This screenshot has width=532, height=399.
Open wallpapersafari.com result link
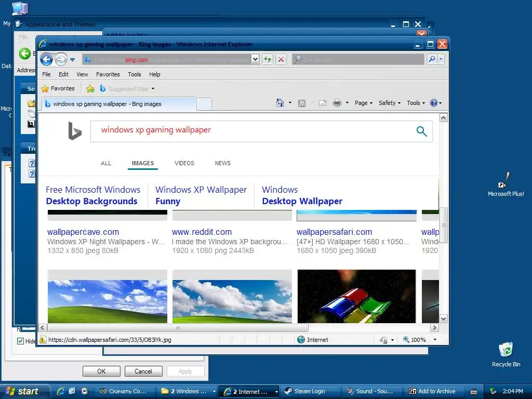(x=334, y=232)
